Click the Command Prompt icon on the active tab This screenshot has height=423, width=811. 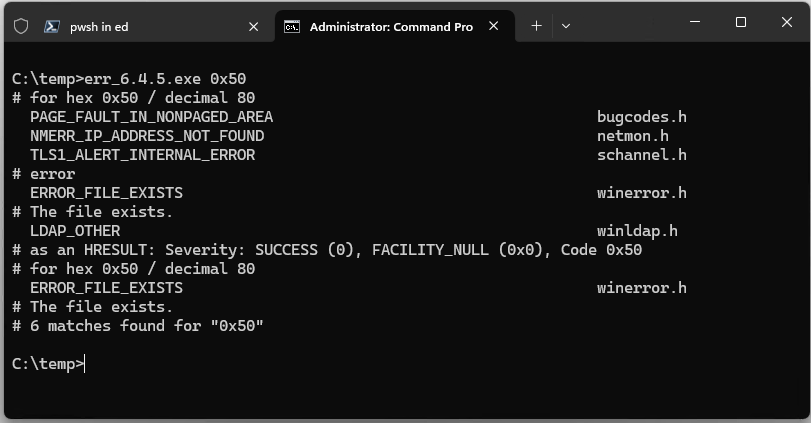[292, 27]
